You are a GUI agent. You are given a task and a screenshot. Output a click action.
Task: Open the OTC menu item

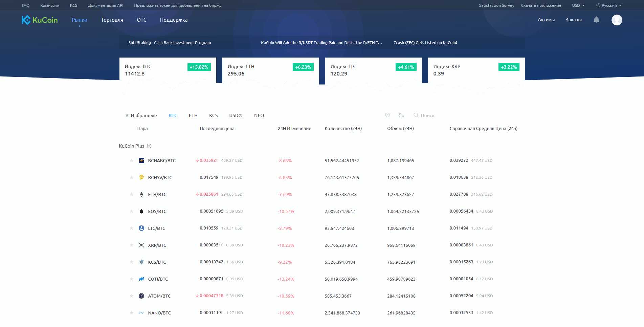pyautogui.click(x=141, y=20)
